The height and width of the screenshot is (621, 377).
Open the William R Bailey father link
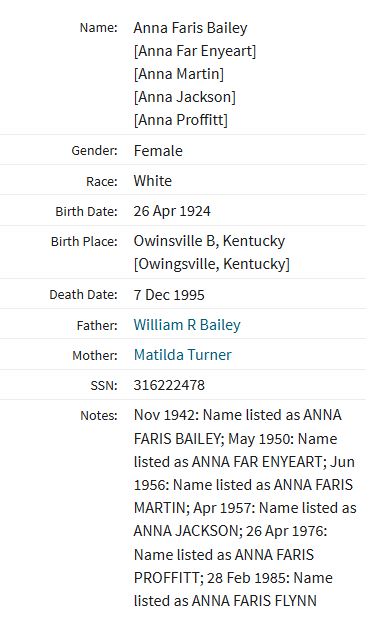(187, 325)
